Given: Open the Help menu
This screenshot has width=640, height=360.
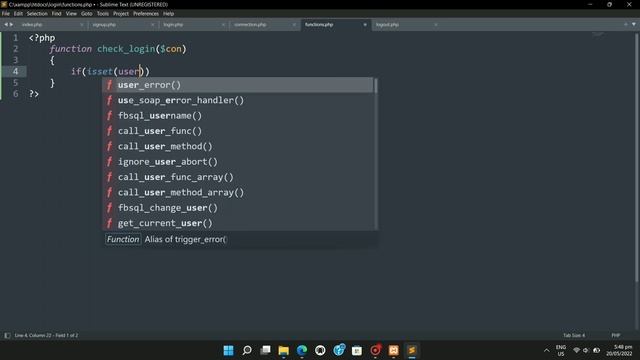Looking at the screenshot, I should (x=169, y=13).
